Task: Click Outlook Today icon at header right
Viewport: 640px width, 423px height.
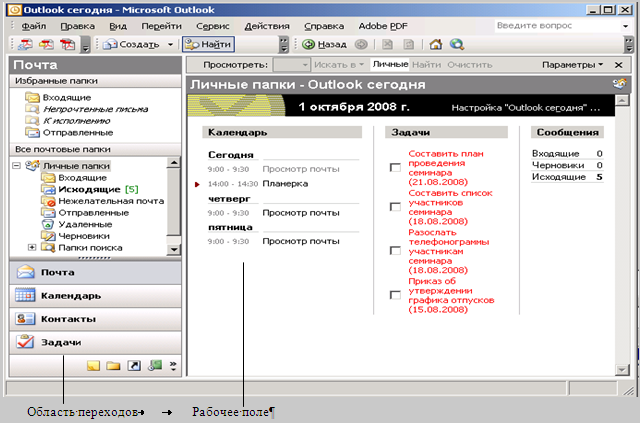Action: point(620,84)
